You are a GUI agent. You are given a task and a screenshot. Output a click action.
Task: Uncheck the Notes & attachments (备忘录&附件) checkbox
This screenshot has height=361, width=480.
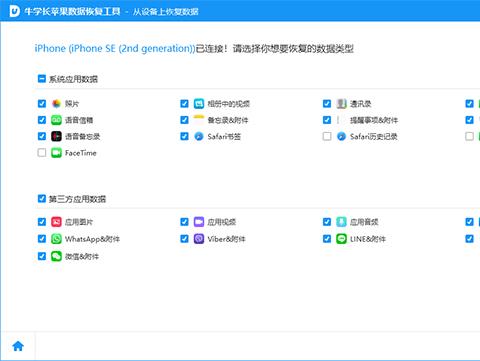(x=184, y=120)
